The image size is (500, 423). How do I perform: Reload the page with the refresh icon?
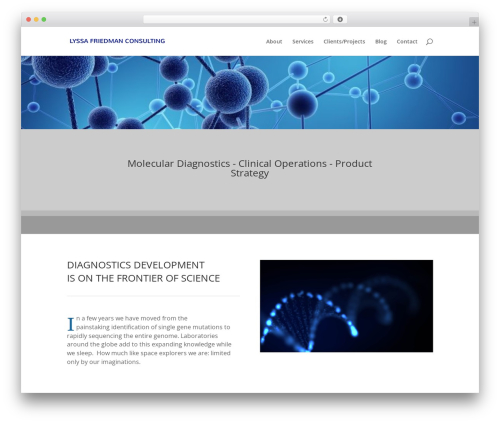pos(325,20)
